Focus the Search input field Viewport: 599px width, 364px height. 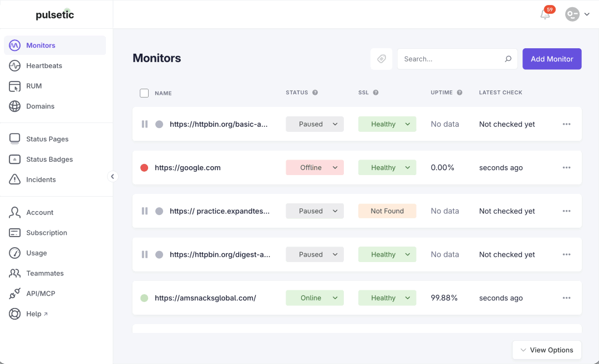457,59
